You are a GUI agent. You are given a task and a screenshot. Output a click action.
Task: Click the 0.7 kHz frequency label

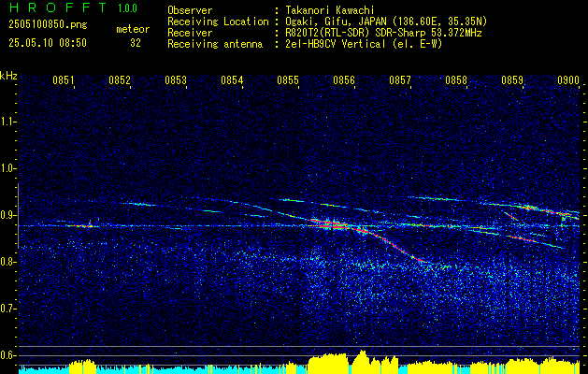7,309
